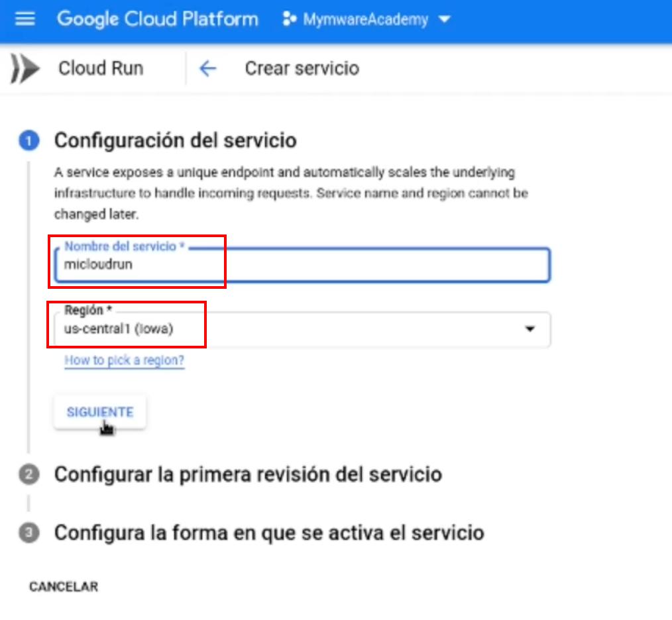Click the Cloud Run product label
Image resolution: width=672 pixels, height=620 pixels.
(x=101, y=68)
